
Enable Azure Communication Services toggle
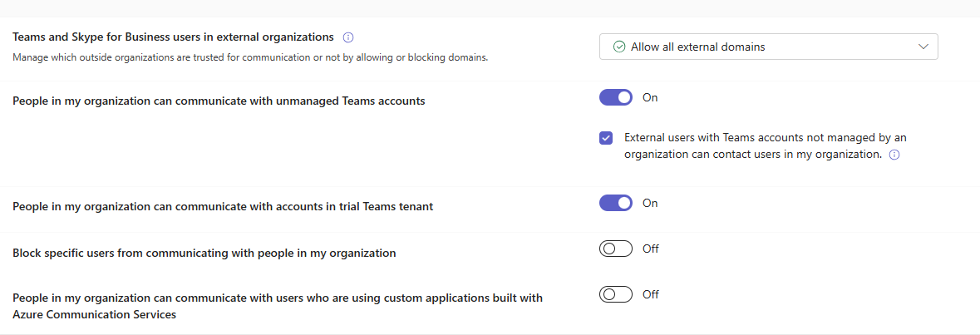[x=616, y=294]
